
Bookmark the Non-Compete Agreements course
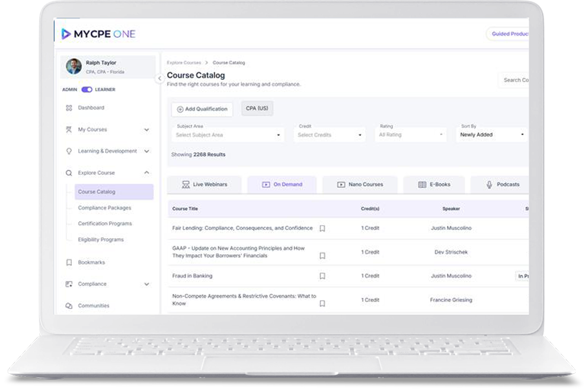[x=322, y=304]
